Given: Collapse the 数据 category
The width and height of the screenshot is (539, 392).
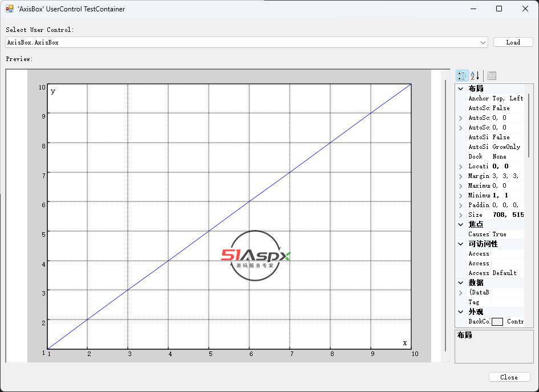Looking at the screenshot, I should click(x=461, y=282).
